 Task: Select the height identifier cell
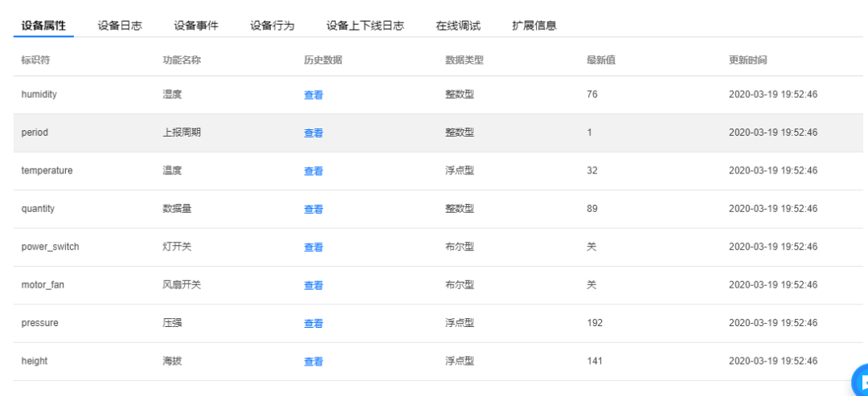pyautogui.click(x=35, y=361)
